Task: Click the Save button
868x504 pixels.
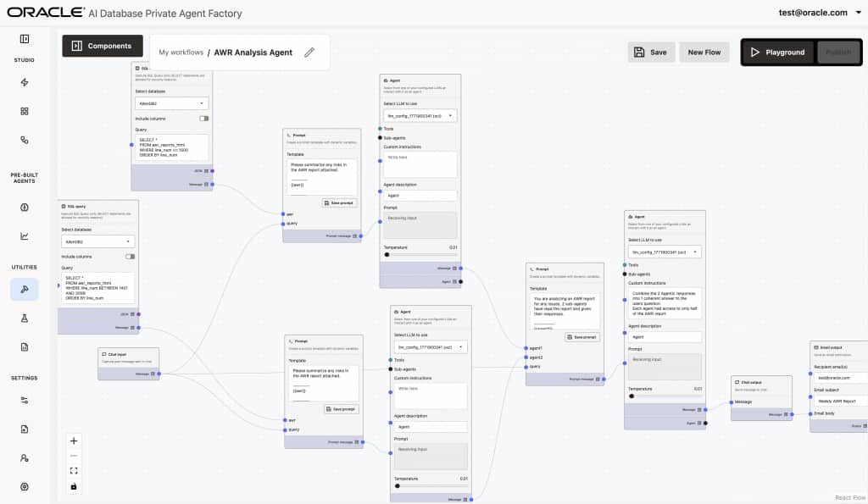Action: pyautogui.click(x=651, y=52)
